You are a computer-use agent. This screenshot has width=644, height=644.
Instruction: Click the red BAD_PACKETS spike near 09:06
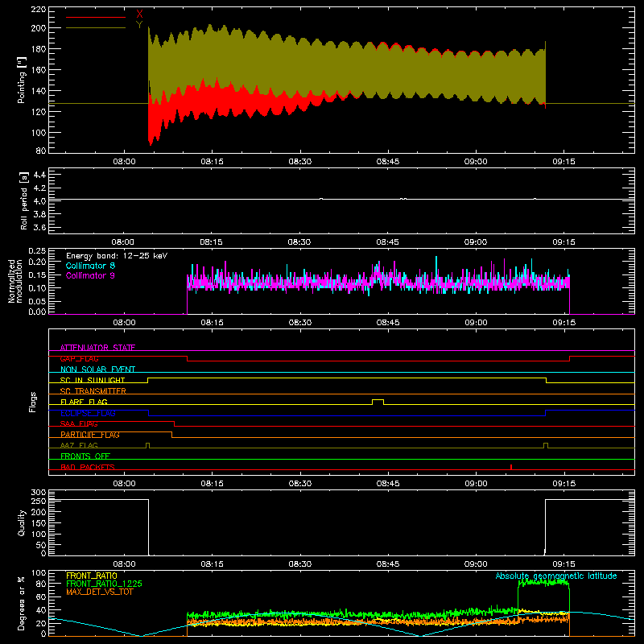[x=511, y=467]
